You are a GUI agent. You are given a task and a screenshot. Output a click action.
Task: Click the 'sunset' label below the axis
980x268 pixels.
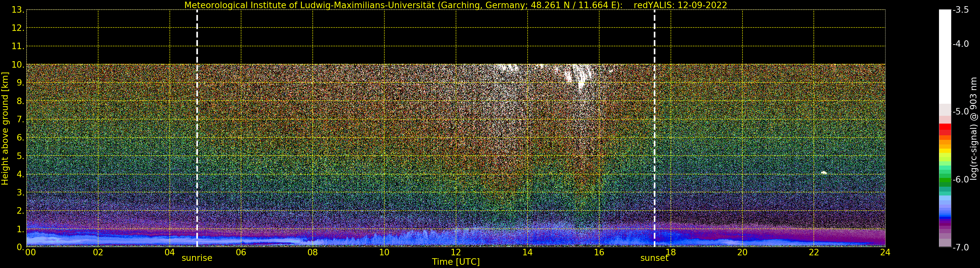point(654,258)
